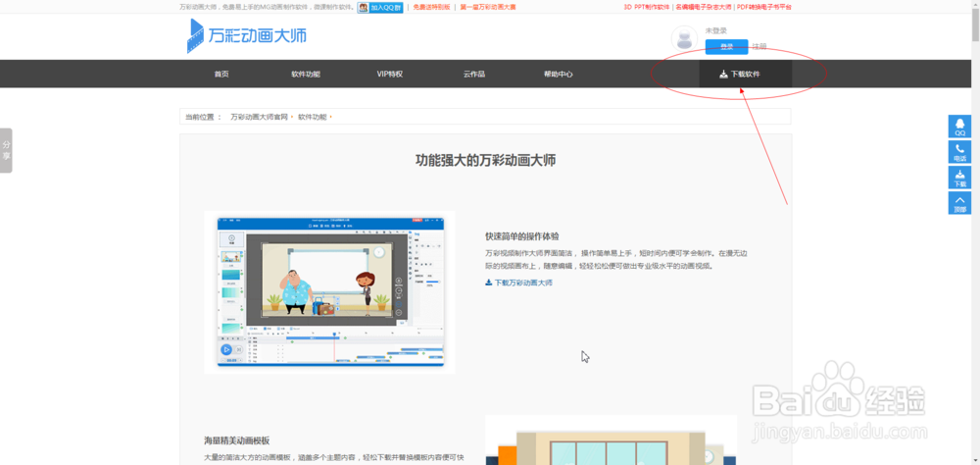Click 下载软件 in navigation bar

click(x=745, y=74)
